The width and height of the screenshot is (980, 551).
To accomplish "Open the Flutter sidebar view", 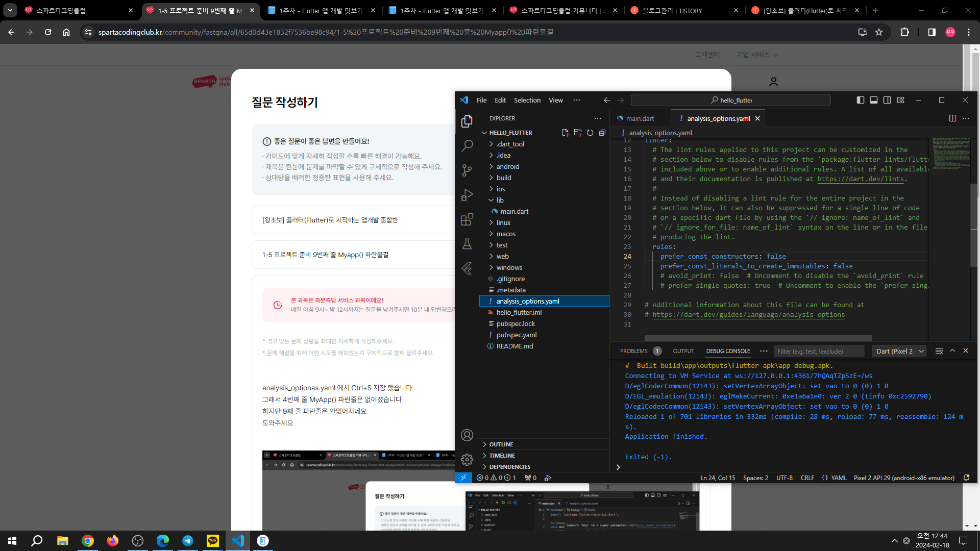I will pos(467,268).
